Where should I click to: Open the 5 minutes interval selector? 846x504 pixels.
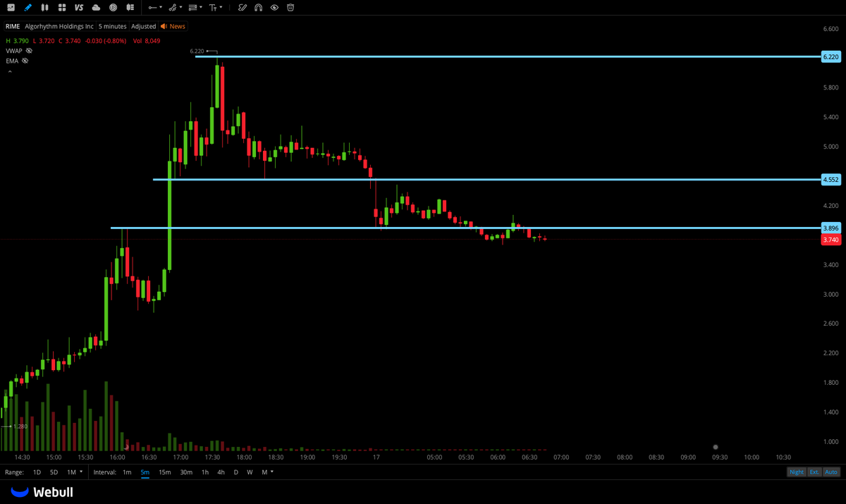[113, 26]
